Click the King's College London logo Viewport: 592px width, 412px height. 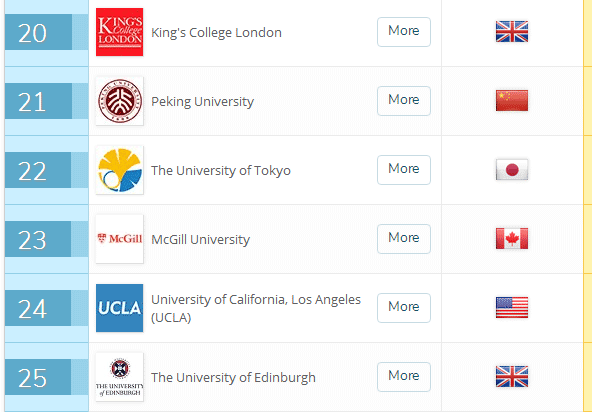[x=119, y=32]
